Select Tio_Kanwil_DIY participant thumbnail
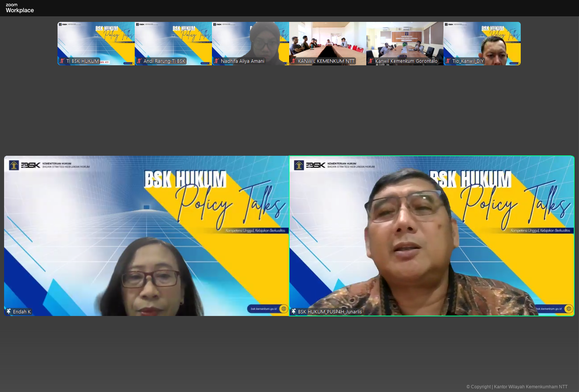 click(482, 41)
